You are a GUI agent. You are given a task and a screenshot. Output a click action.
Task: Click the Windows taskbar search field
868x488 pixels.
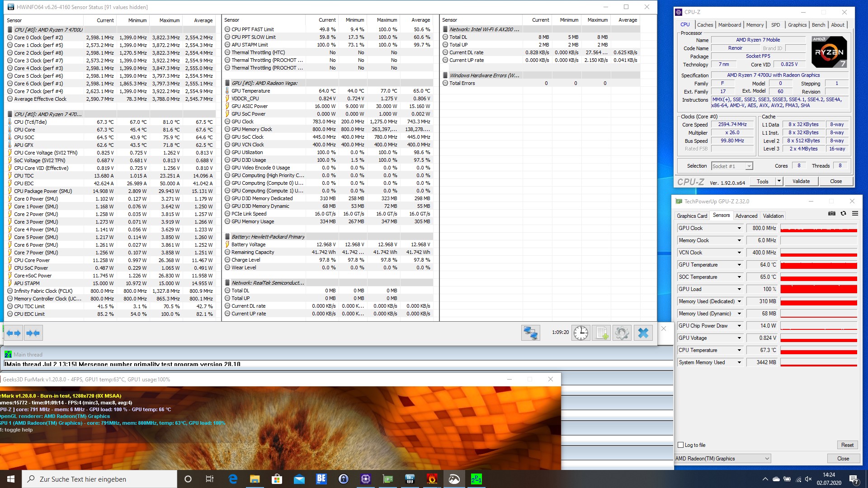coord(99,479)
